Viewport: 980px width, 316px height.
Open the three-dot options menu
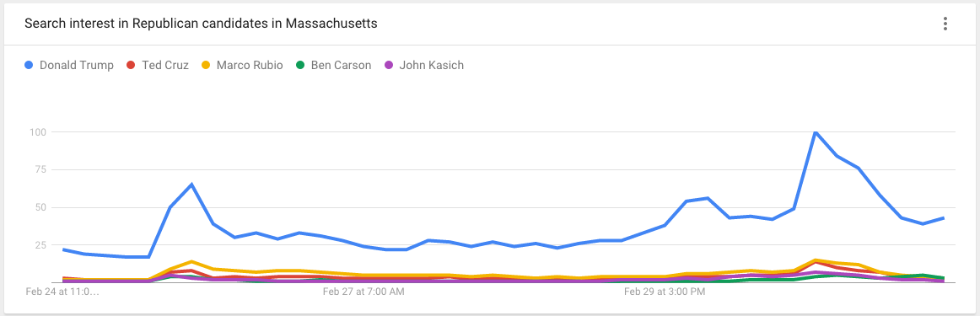(945, 24)
